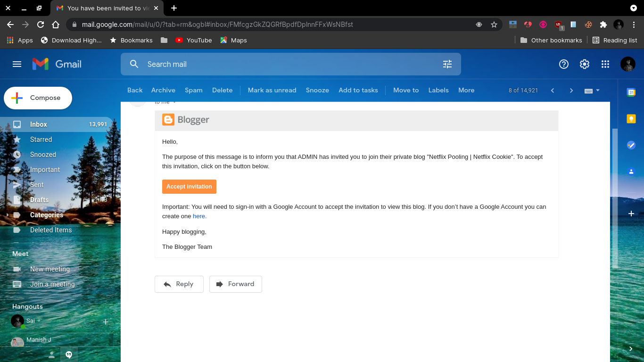Archive this email
The image size is (644, 362).
pyautogui.click(x=163, y=90)
